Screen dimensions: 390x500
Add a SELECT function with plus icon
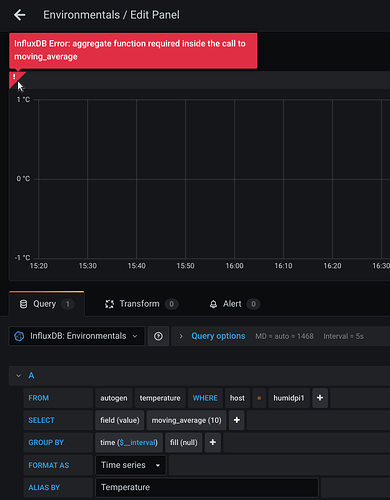(x=237, y=420)
